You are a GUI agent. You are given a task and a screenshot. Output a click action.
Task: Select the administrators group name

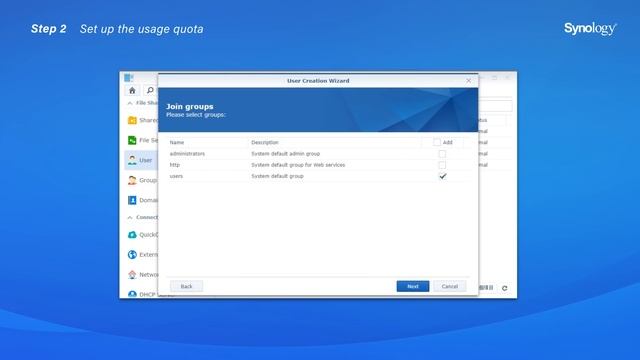[187, 154]
